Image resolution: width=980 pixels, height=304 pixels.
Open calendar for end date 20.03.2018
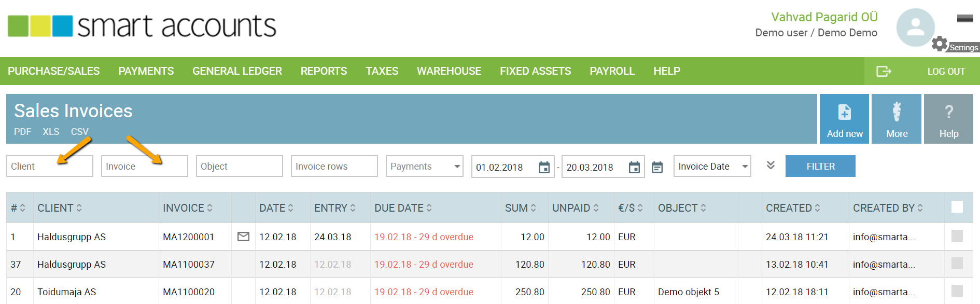tap(634, 167)
